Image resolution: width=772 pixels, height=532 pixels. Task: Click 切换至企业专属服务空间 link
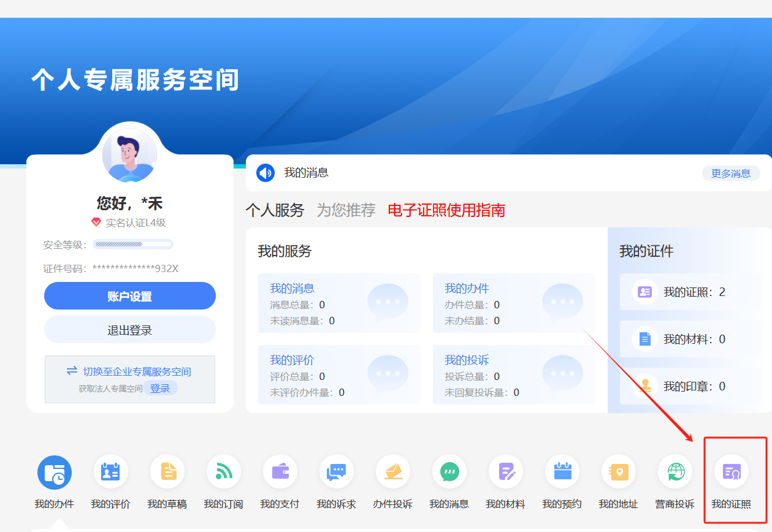[x=137, y=371]
